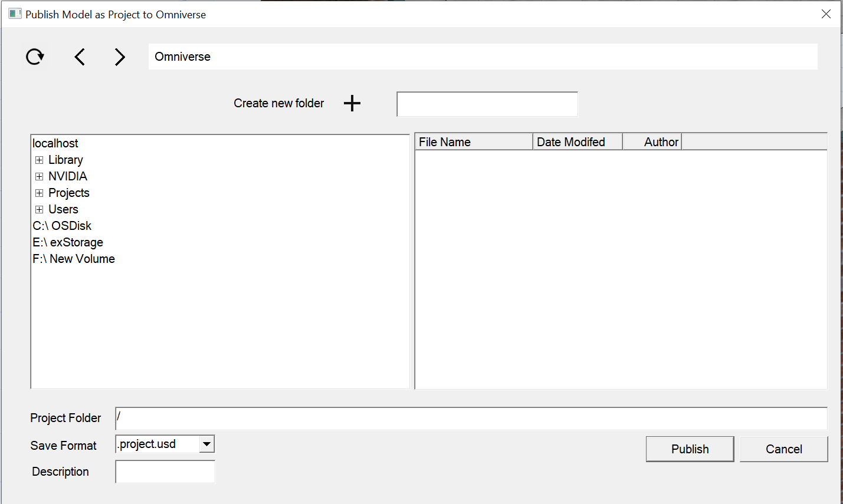Click the Cancel button
This screenshot has height=504, width=843.
click(784, 449)
